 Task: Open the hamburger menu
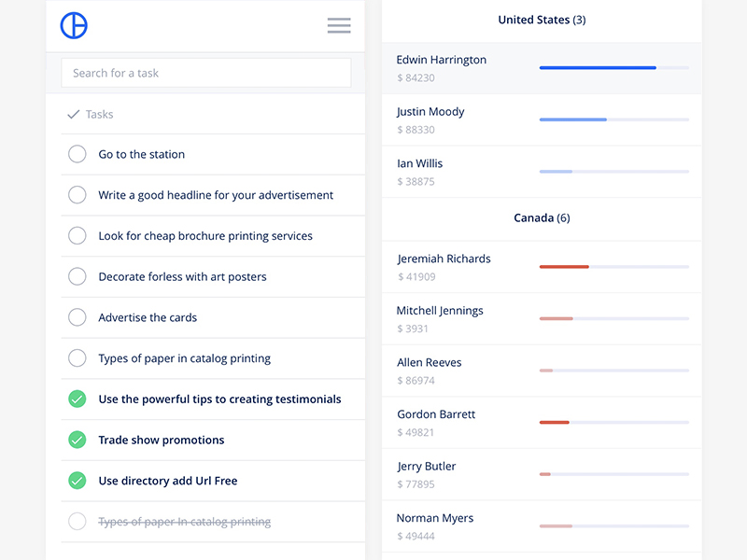point(339,26)
